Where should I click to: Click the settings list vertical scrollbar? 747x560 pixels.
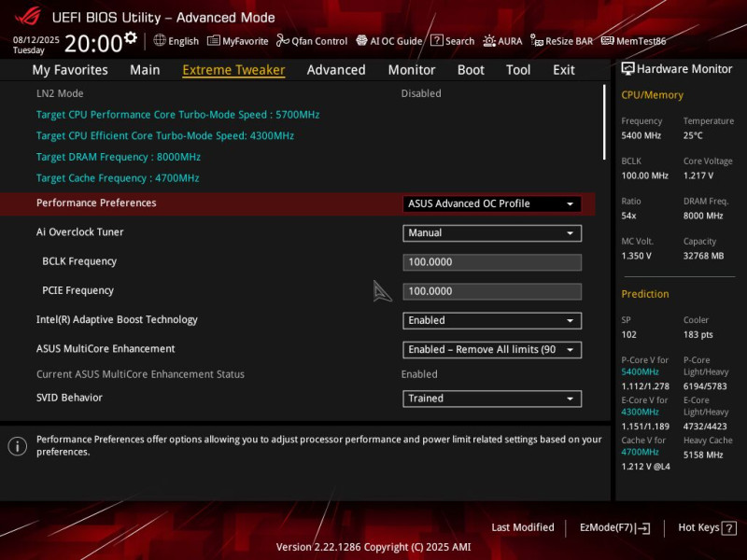tap(604, 122)
